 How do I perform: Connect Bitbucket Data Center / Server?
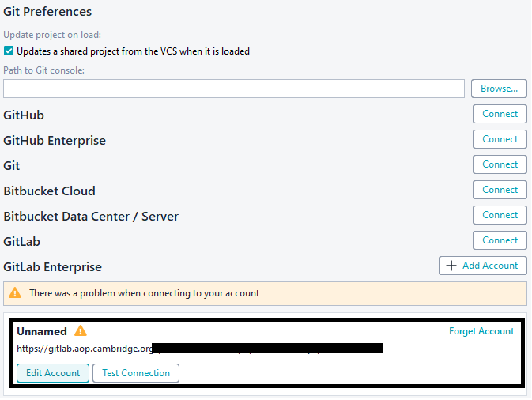coord(500,215)
